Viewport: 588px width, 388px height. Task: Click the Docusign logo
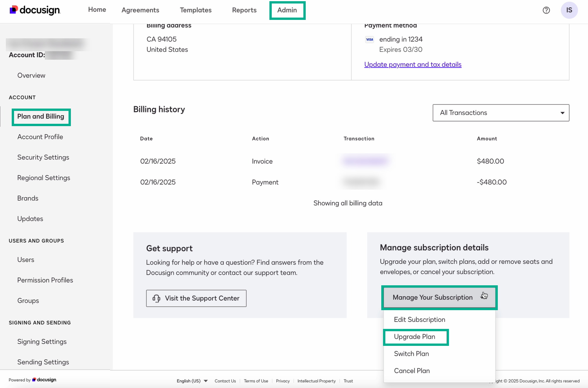tap(35, 10)
